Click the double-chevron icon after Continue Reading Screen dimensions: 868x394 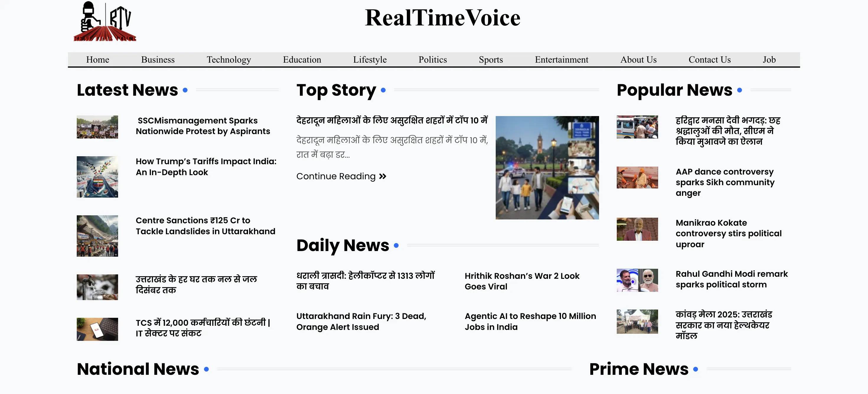pyautogui.click(x=382, y=176)
